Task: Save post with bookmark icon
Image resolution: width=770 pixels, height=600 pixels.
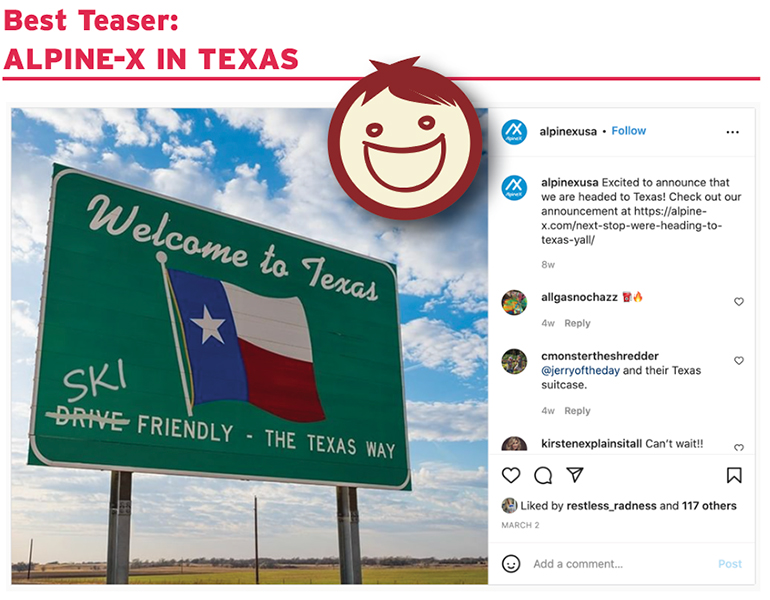Action: (x=734, y=475)
